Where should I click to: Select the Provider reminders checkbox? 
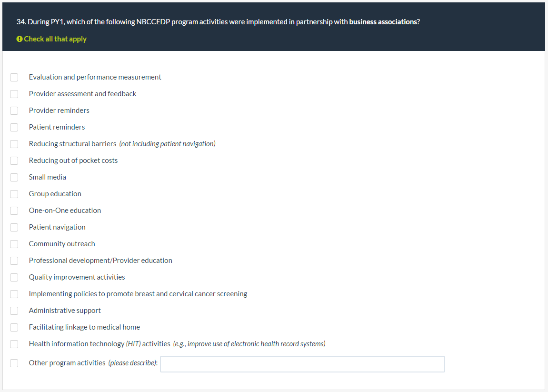tap(14, 111)
